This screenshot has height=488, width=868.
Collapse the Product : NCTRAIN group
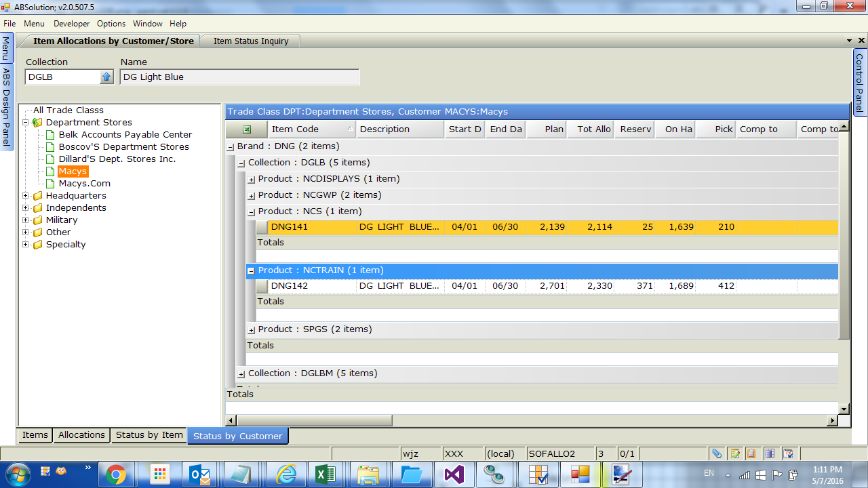tap(251, 271)
